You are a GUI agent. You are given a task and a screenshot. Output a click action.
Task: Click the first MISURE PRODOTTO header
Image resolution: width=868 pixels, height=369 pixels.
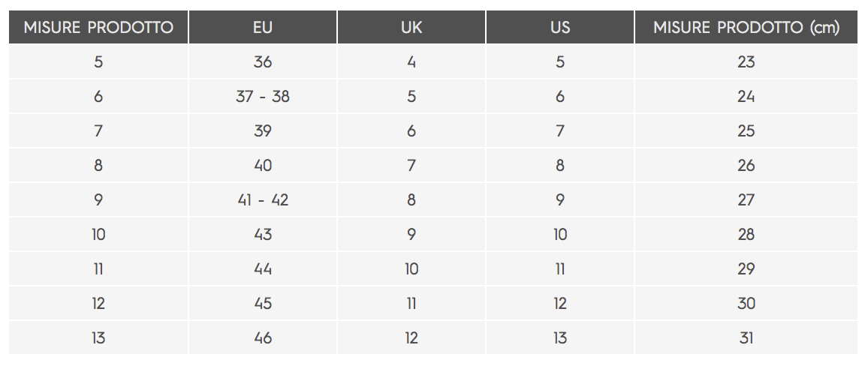[98, 26]
